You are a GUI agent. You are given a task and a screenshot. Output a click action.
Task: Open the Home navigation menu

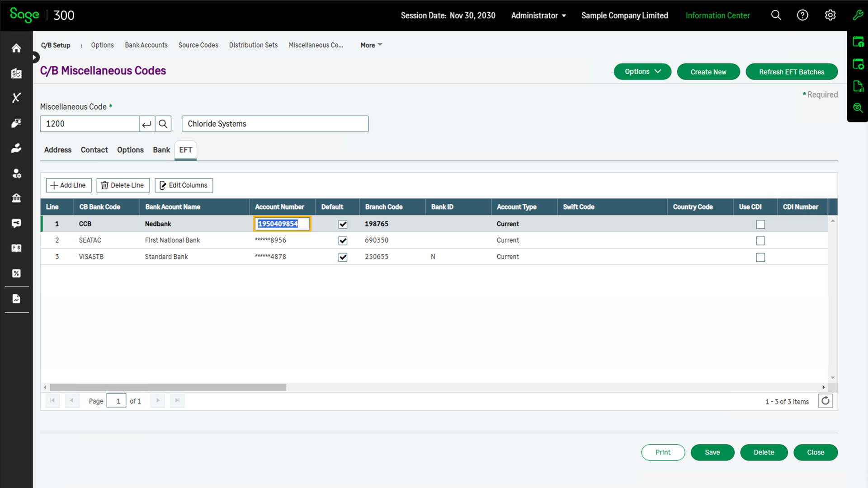coord(16,48)
